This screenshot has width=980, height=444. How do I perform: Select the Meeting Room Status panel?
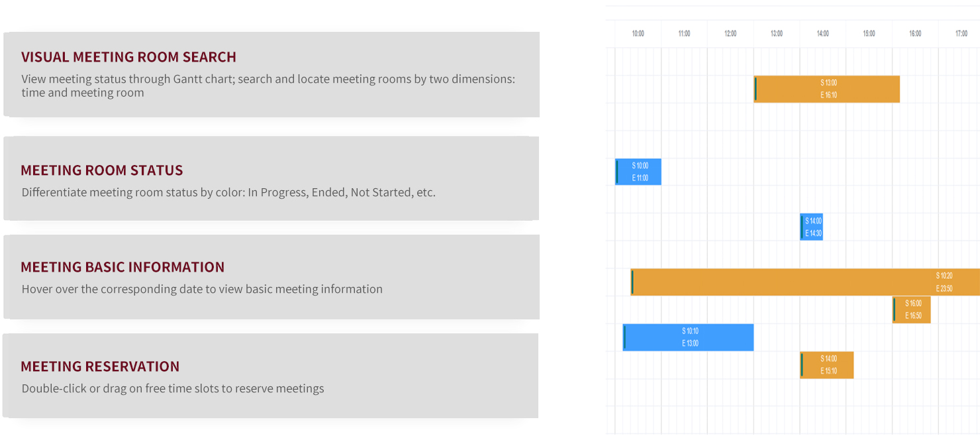[271, 178]
